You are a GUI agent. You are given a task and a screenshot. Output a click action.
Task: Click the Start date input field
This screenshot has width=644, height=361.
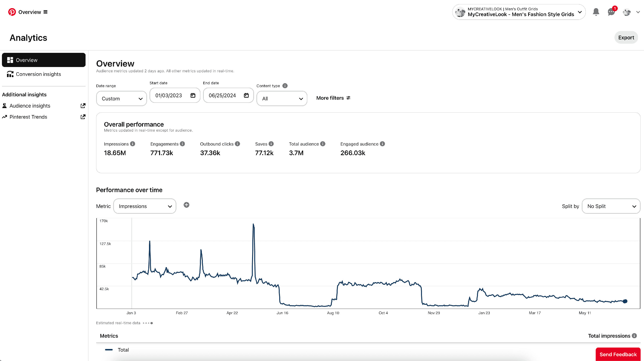pos(175,95)
